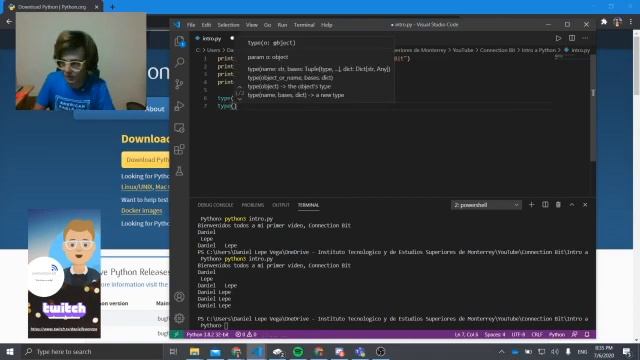Open the Explorer view in VS Code
Viewport: 640px width, 360px height.
[x=180, y=41]
